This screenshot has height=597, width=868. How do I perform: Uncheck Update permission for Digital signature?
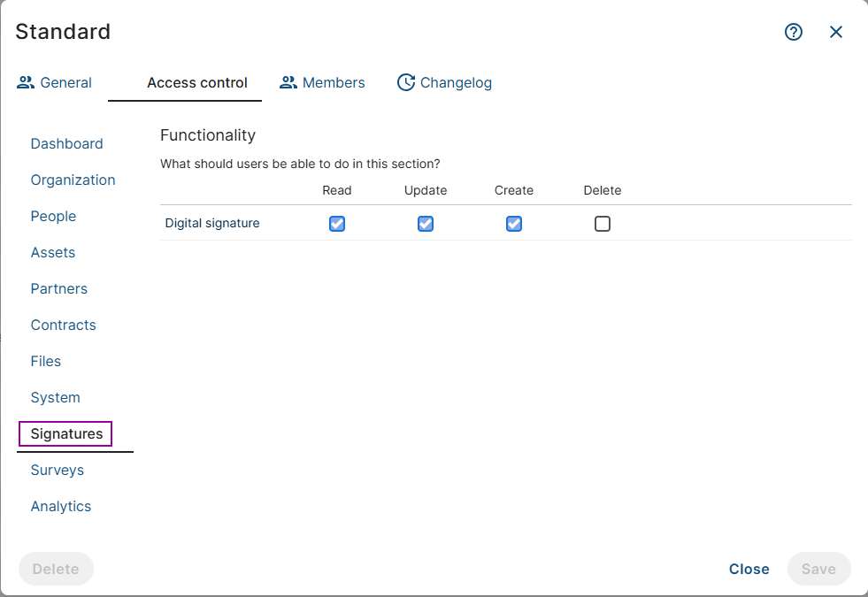[x=426, y=224]
